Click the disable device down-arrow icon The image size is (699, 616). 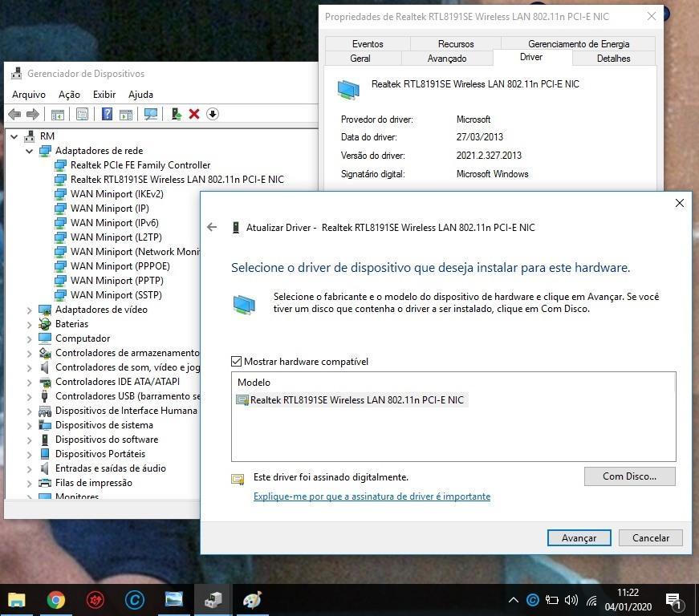(213, 114)
